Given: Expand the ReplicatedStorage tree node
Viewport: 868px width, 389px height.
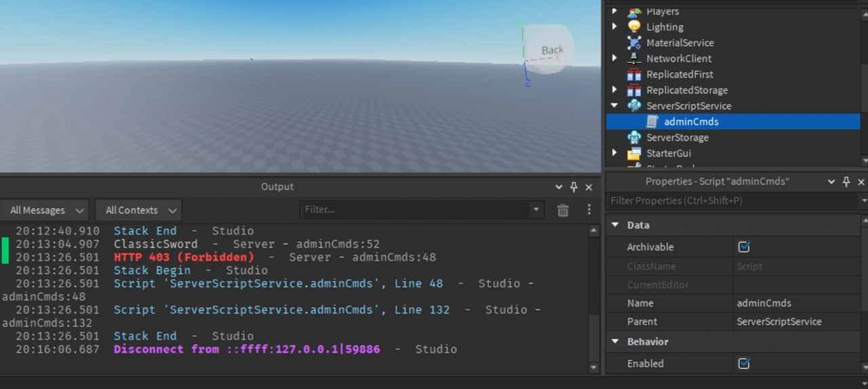Looking at the screenshot, I should point(614,90).
